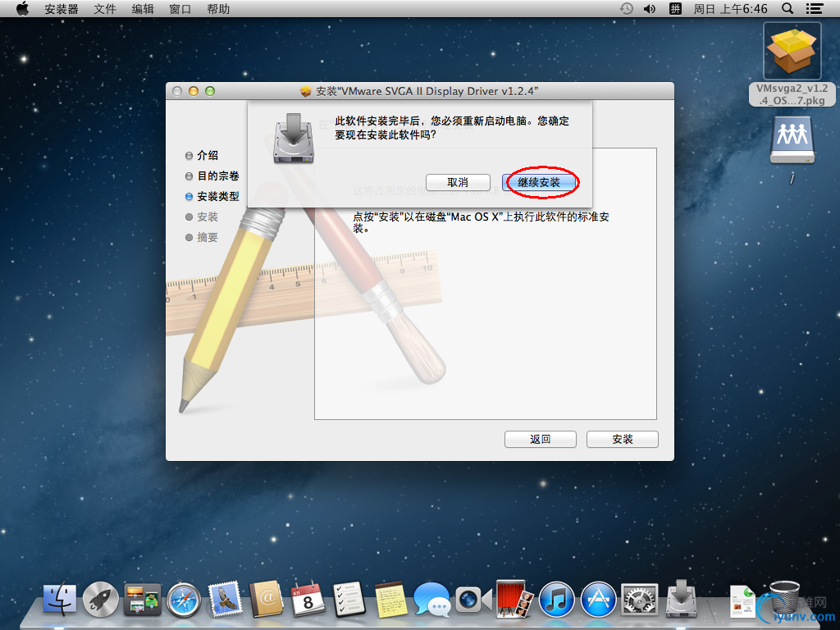Click the 继续安装 button in the dialog

(x=539, y=182)
